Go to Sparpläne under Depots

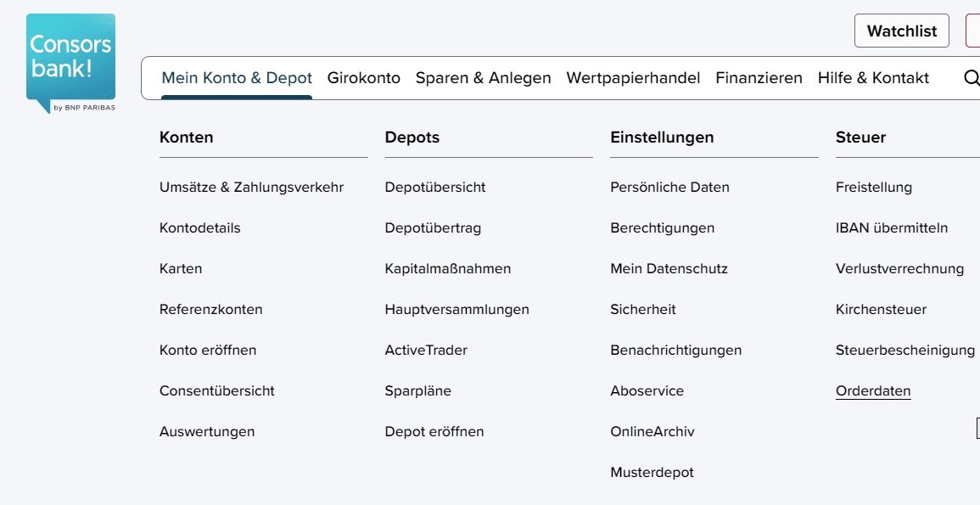(417, 391)
